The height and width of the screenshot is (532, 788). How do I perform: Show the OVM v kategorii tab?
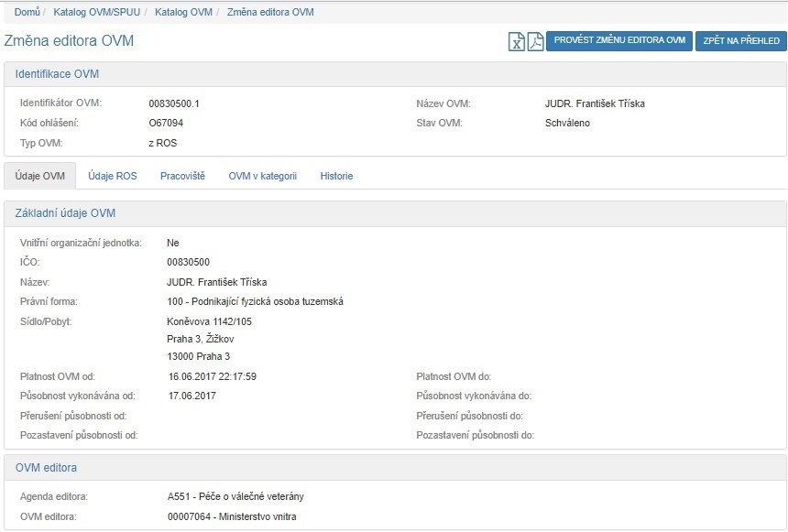(x=263, y=176)
